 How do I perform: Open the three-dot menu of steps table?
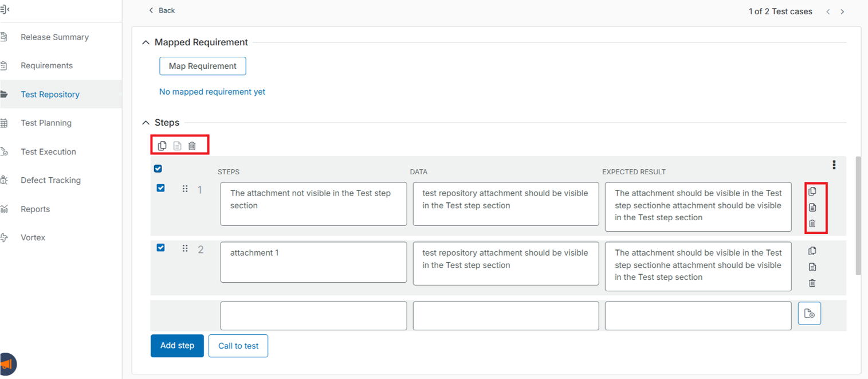click(x=834, y=165)
